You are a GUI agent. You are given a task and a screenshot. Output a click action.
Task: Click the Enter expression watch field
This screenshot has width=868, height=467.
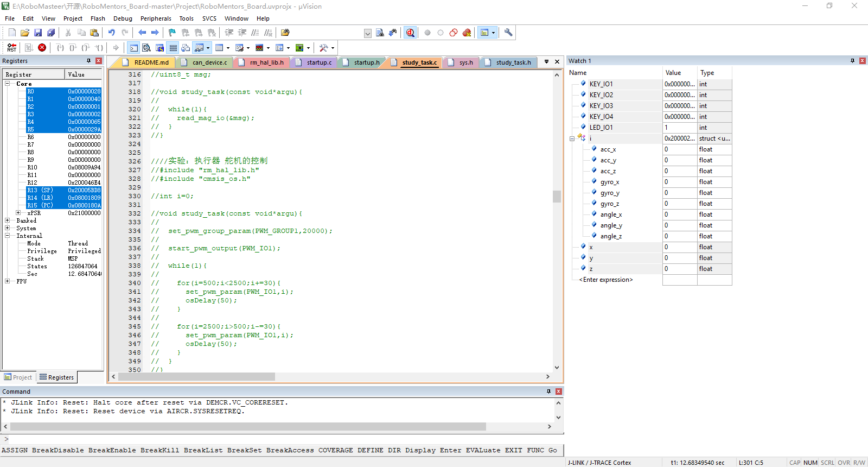[x=606, y=280]
